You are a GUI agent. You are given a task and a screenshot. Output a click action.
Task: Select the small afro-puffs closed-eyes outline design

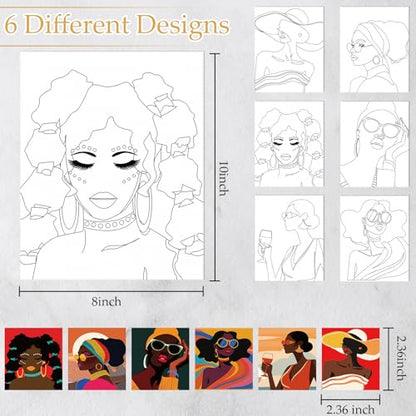click(289, 144)
